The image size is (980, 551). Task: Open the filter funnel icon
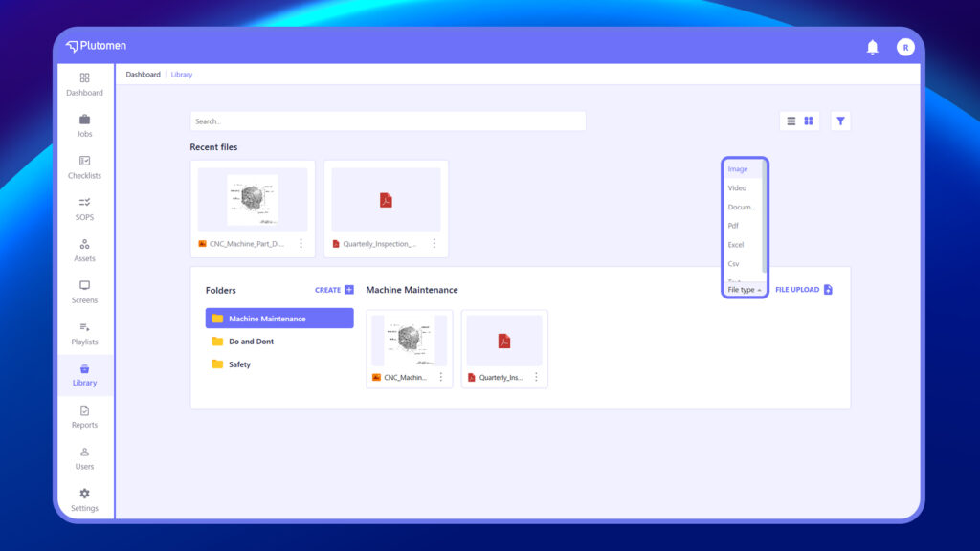click(x=840, y=121)
